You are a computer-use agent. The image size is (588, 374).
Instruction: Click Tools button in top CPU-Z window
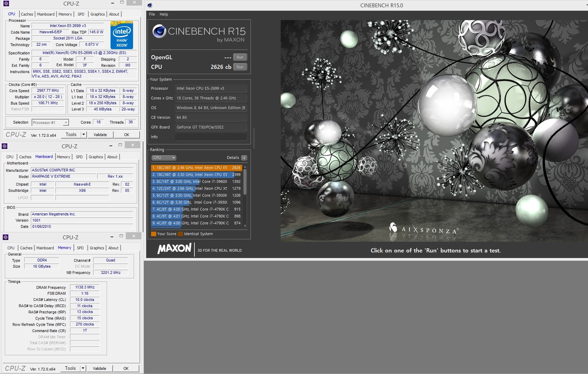click(x=71, y=135)
